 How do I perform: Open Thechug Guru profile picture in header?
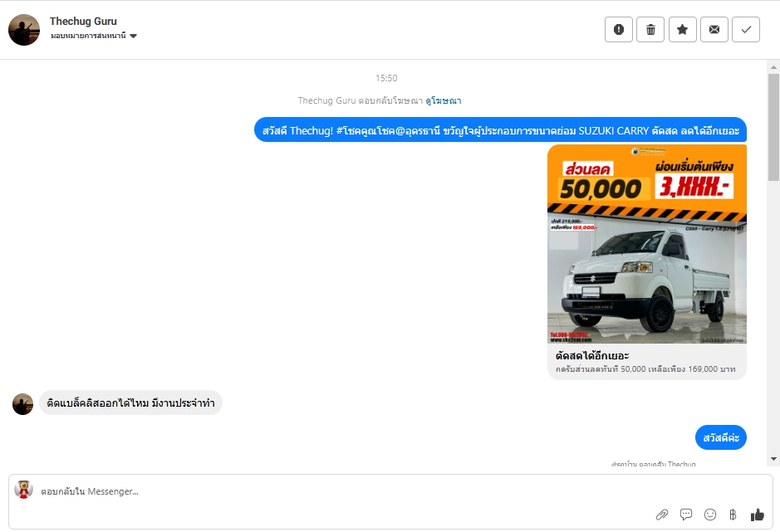24,30
